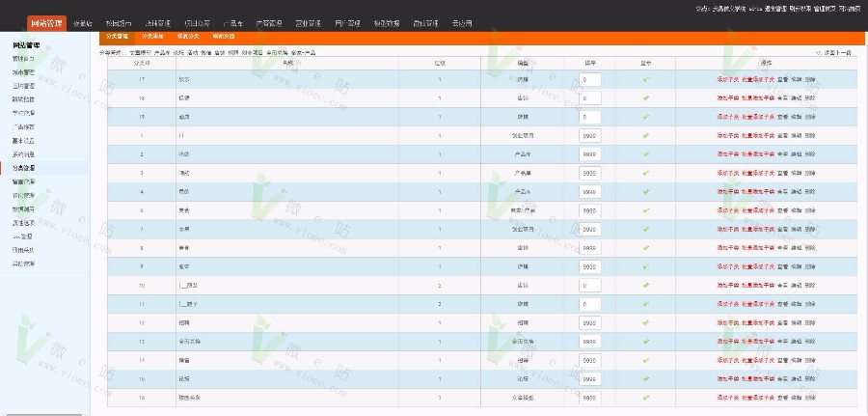Select 分类管理 in the left sidebar
This screenshot has height=416, width=868.
click(24, 168)
